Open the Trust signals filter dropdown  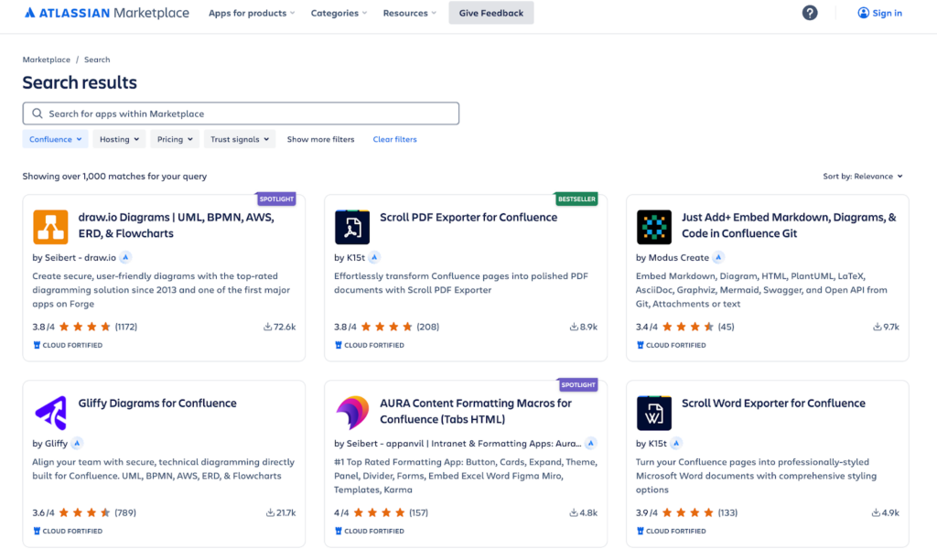tap(240, 139)
